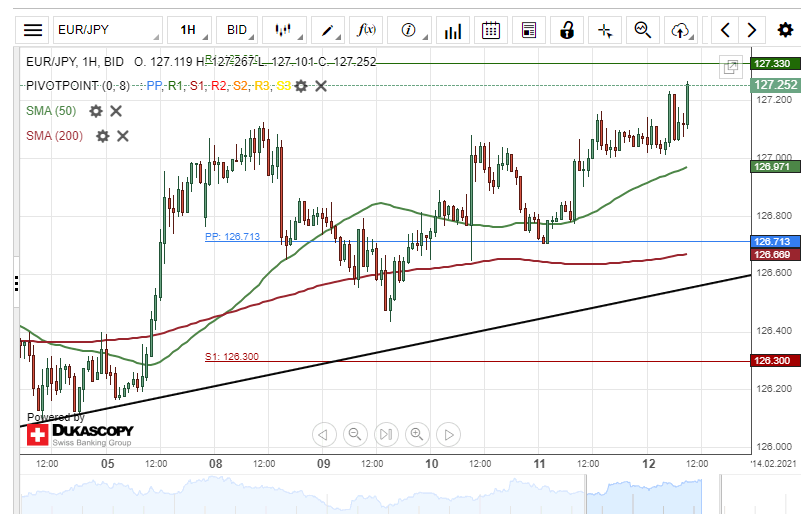Open SMA (200) settings gear
The height and width of the screenshot is (520, 804).
[x=103, y=136]
